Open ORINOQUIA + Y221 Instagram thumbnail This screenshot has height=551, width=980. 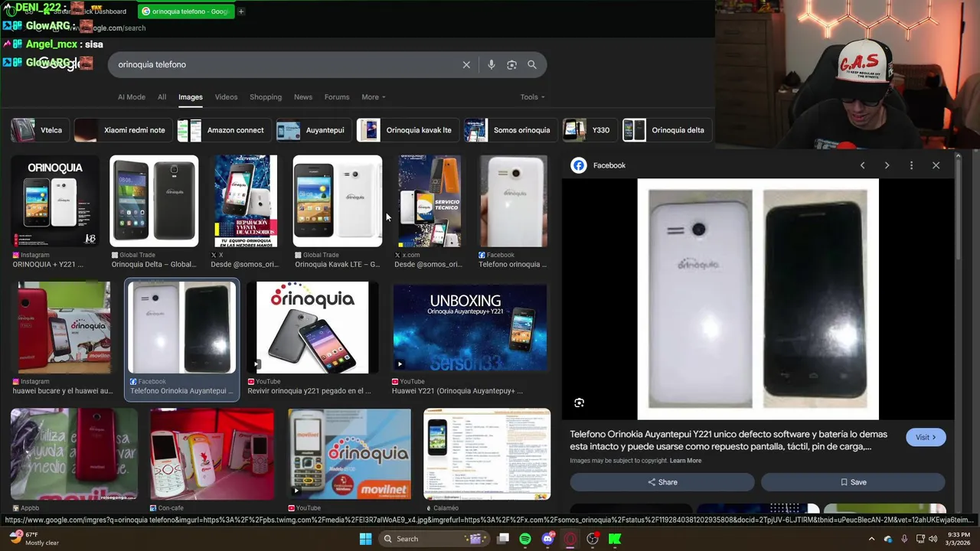(x=55, y=201)
